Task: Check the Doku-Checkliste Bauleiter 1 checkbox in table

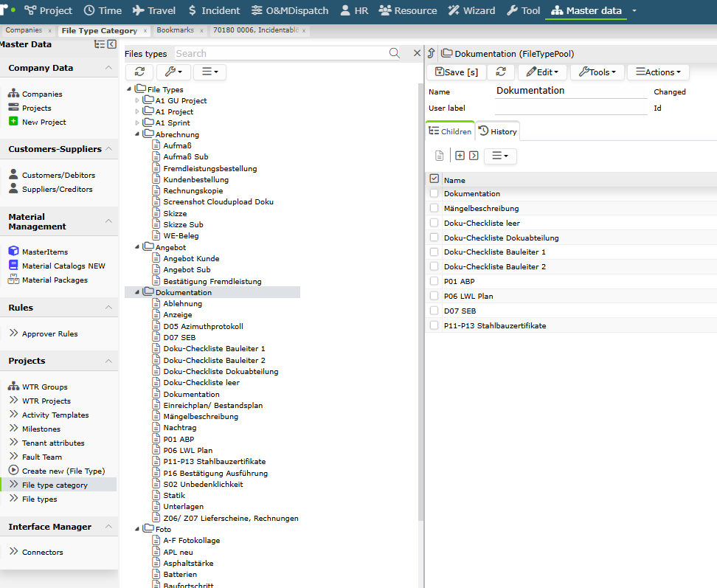Action: pyautogui.click(x=434, y=252)
